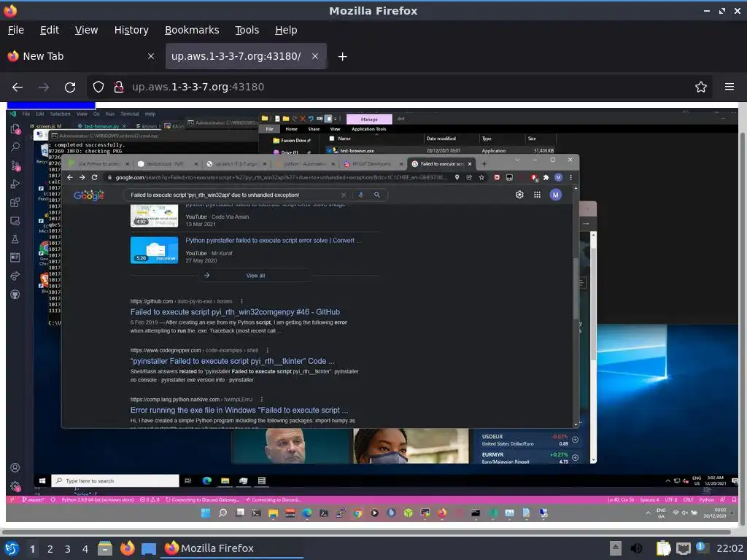Reload the page in Firefox toolbar
Image resolution: width=747 pixels, height=560 pixels.
[x=70, y=87]
